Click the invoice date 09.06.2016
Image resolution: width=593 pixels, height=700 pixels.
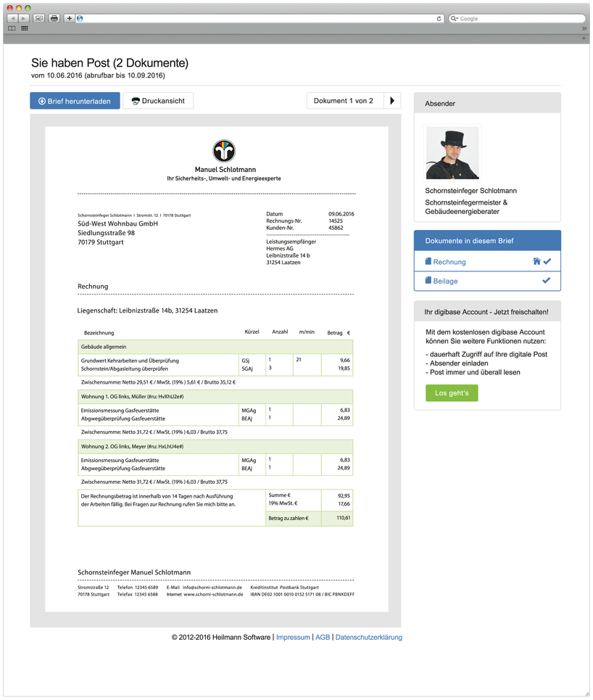point(341,214)
